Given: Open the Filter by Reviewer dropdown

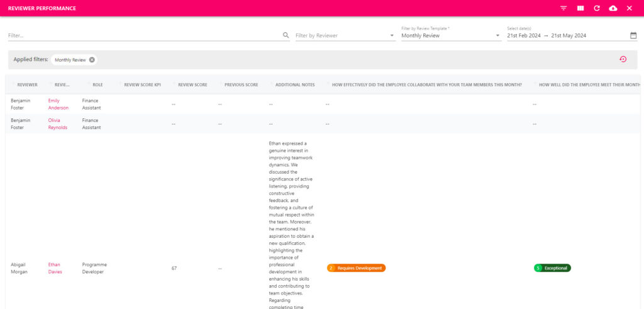Looking at the screenshot, I should coord(345,36).
